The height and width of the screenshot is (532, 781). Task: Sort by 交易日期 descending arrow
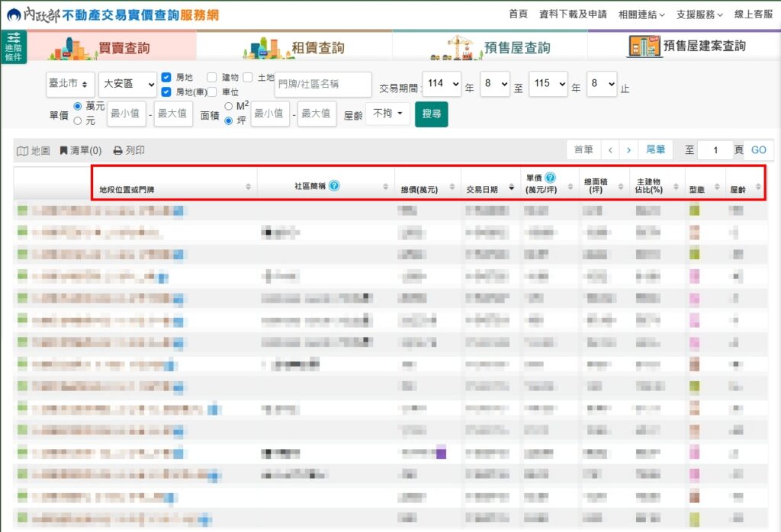512,187
